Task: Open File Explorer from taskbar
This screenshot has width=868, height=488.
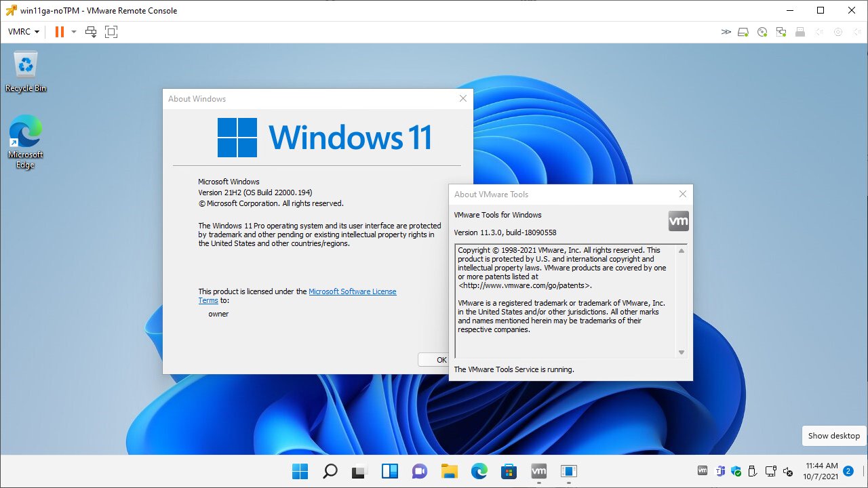Action: pyautogui.click(x=449, y=471)
